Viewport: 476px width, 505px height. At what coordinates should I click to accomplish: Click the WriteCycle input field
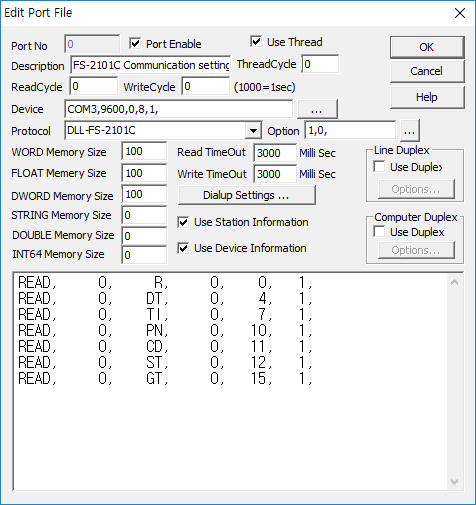pos(206,86)
